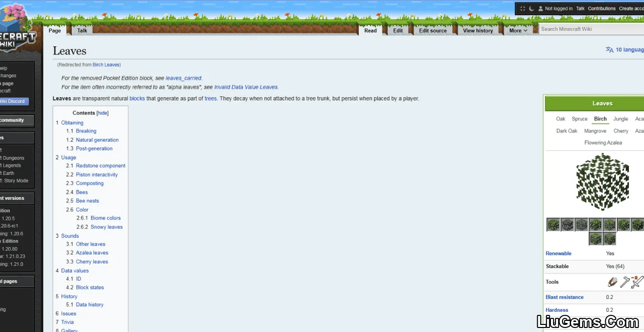This screenshot has width=644, height=332.
Task: Jump to Data history in Contents
Action: click(90, 305)
